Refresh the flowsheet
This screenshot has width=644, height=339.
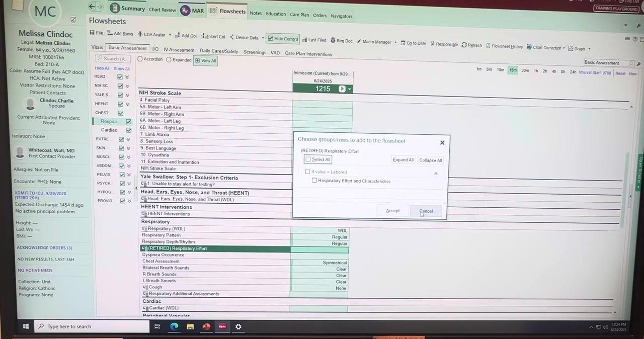[472, 45]
